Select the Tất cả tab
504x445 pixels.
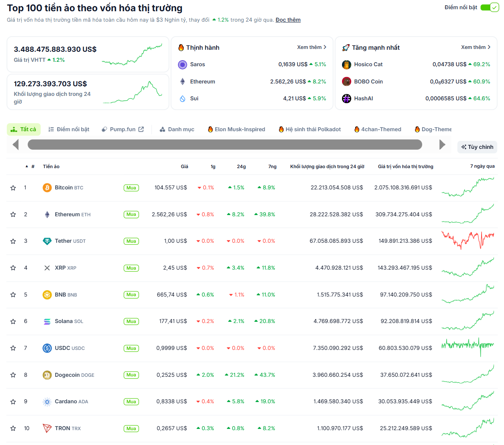tap(24, 129)
